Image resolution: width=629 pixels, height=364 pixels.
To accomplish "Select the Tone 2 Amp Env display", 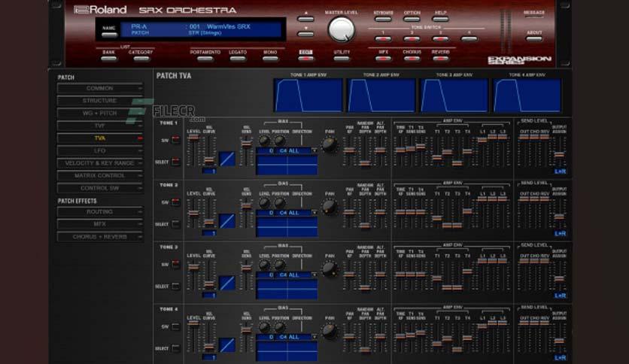I will coord(381,96).
